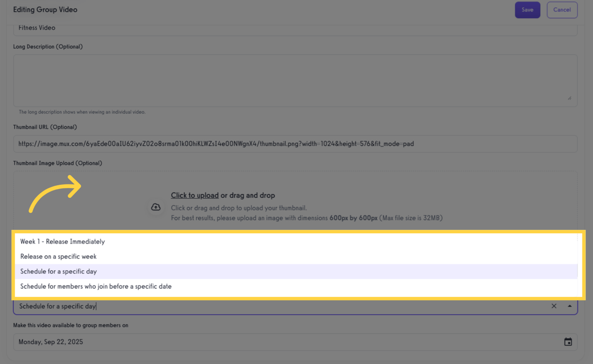Collapse the schedule dropdown with the chevron
The image size is (593, 364).
pyautogui.click(x=569, y=306)
